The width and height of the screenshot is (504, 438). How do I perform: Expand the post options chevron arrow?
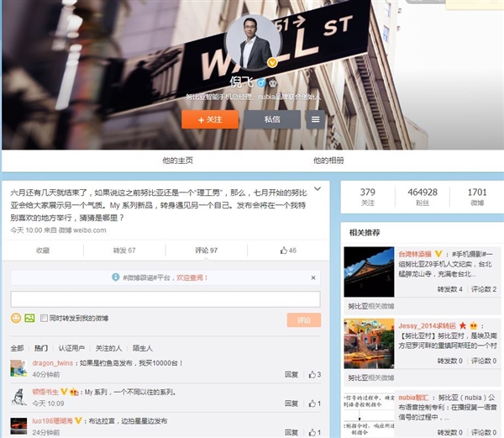click(x=318, y=189)
